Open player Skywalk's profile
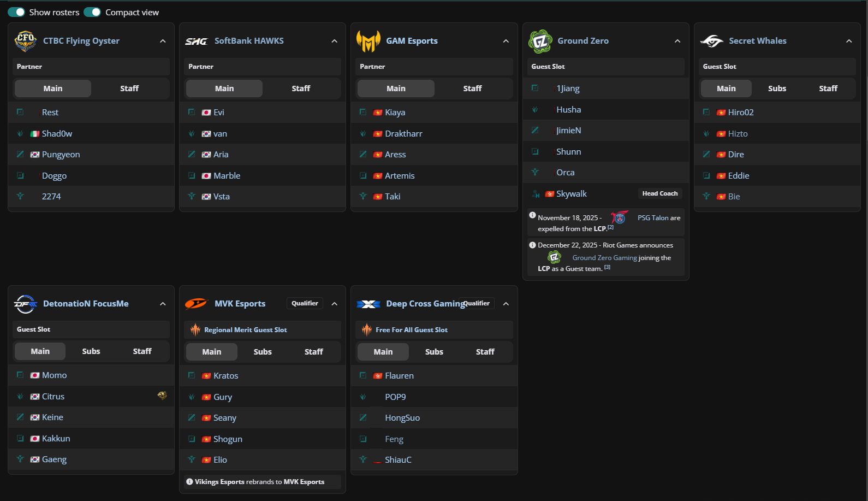Screen dimensions: 868x501 [572, 194]
